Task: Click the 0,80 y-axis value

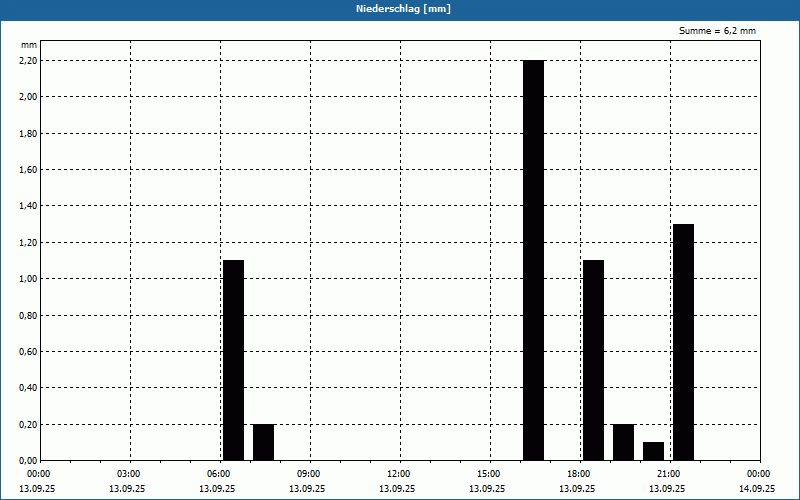Action: pyautogui.click(x=28, y=315)
